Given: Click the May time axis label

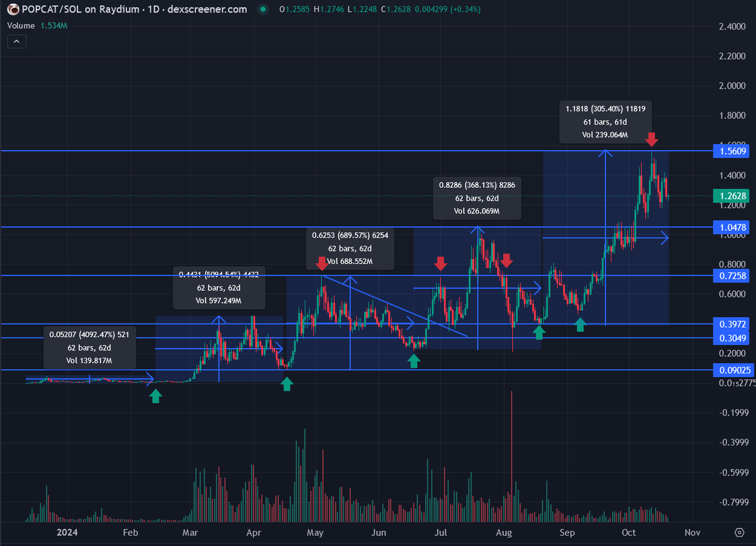Looking at the screenshot, I should (x=316, y=533).
